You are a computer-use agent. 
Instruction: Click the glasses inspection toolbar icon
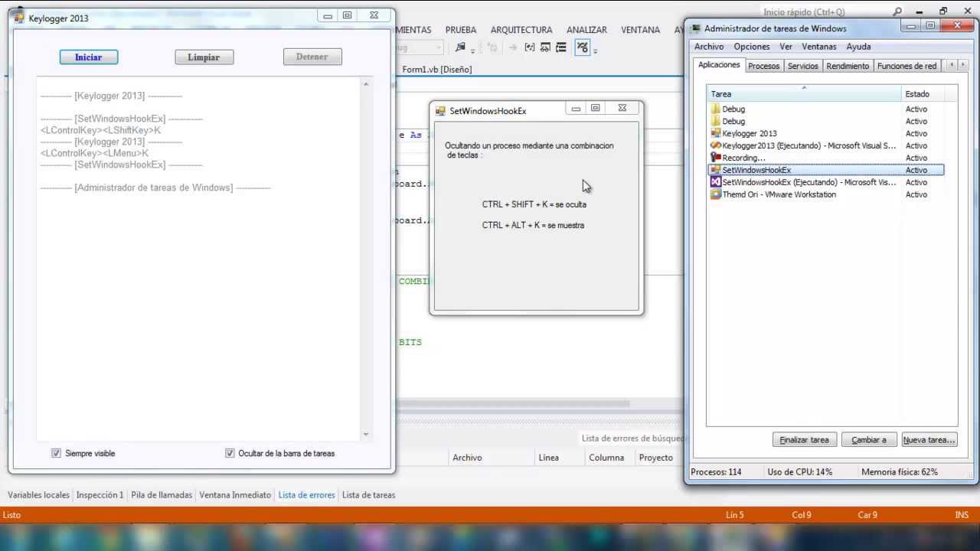(x=545, y=47)
